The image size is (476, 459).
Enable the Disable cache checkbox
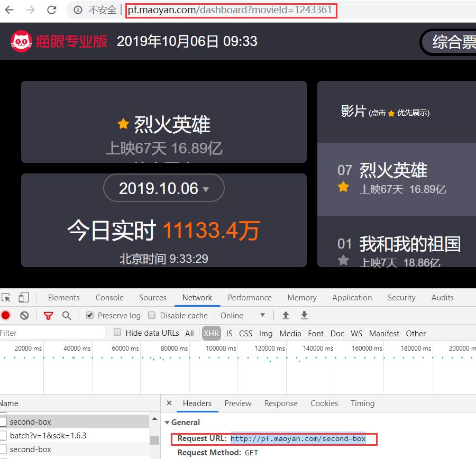point(152,315)
